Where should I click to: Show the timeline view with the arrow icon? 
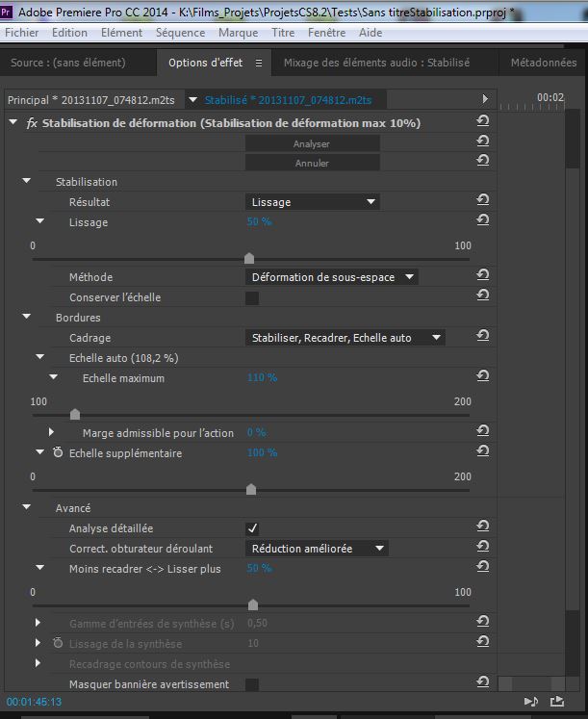(x=485, y=99)
